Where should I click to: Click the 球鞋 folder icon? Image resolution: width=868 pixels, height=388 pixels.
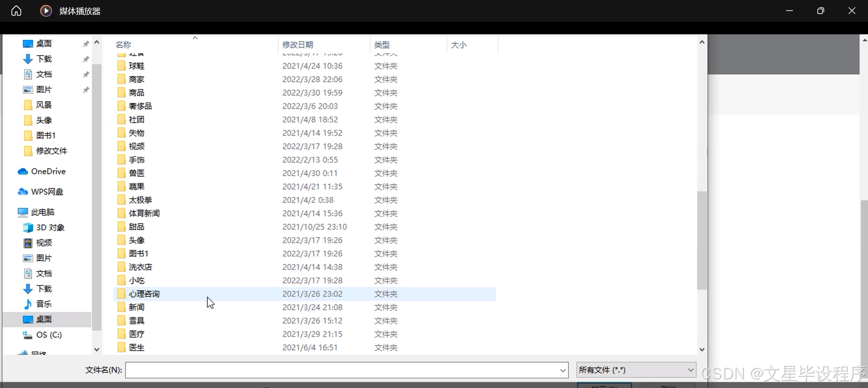[121, 66]
